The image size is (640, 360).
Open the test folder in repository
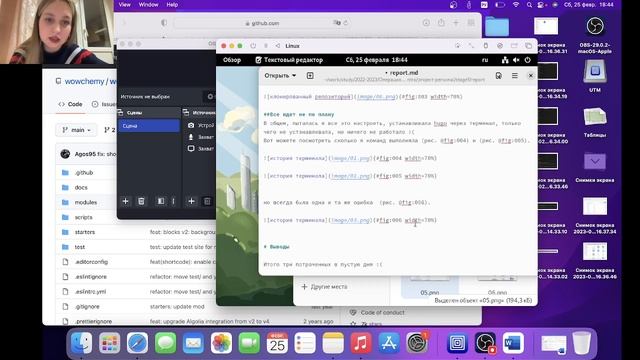80,247
